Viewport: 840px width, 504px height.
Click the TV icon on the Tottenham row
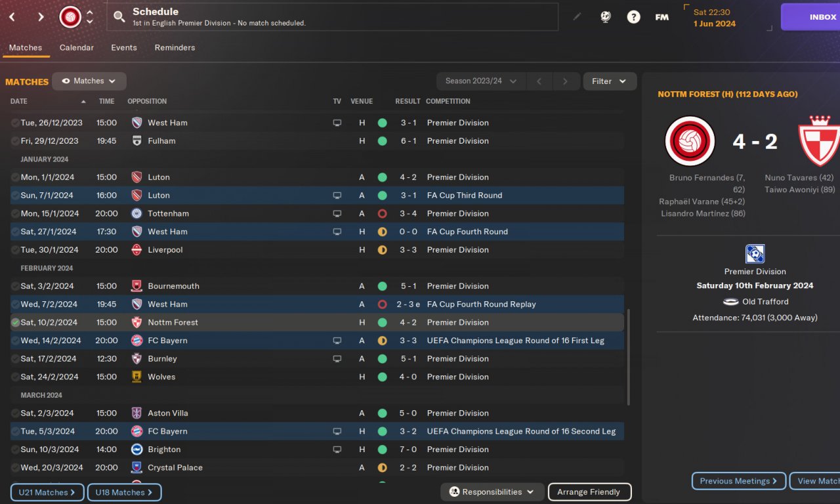click(337, 213)
